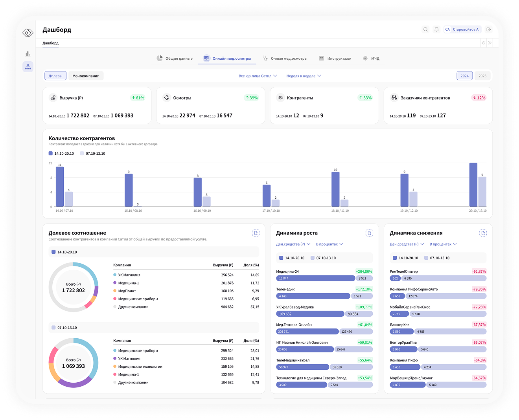The image size is (519, 420).
Task: Open the Общие данные tab
Action: [175, 59]
